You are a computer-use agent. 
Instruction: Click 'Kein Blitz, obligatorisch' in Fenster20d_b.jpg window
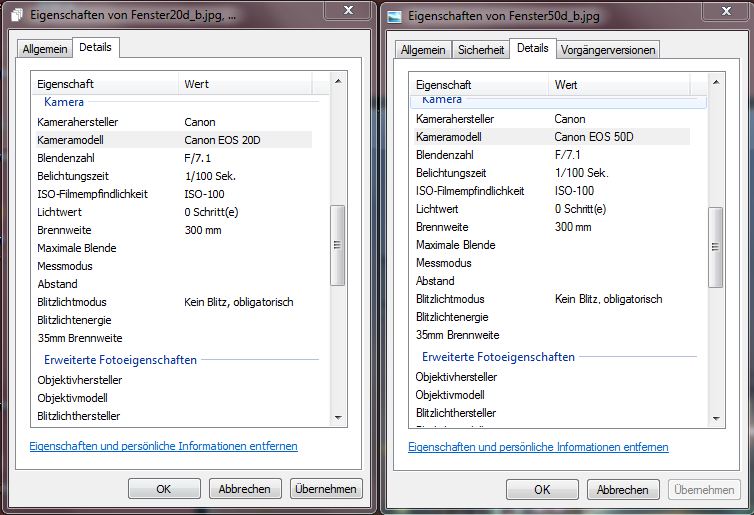(x=239, y=302)
